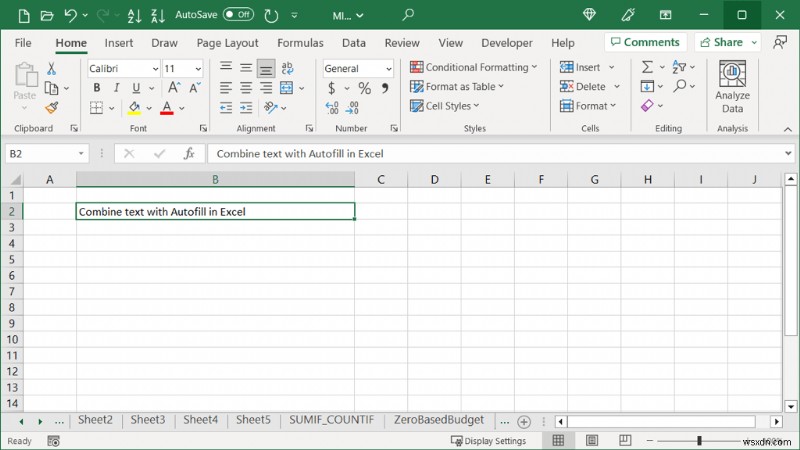
Task: Click the Orientation text icon
Action: pyautogui.click(x=270, y=108)
